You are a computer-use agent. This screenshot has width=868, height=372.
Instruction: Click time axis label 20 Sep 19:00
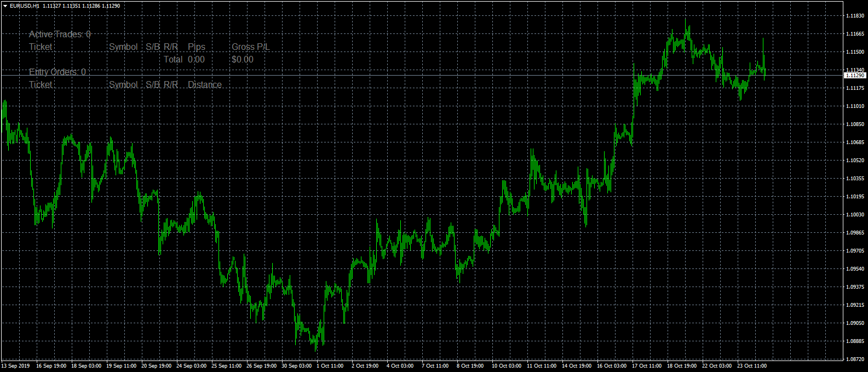(x=157, y=366)
